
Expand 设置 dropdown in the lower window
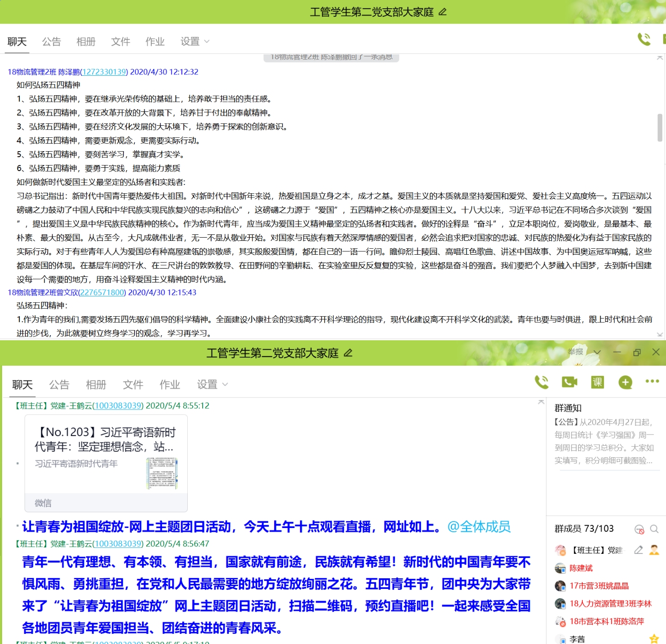click(212, 385)
